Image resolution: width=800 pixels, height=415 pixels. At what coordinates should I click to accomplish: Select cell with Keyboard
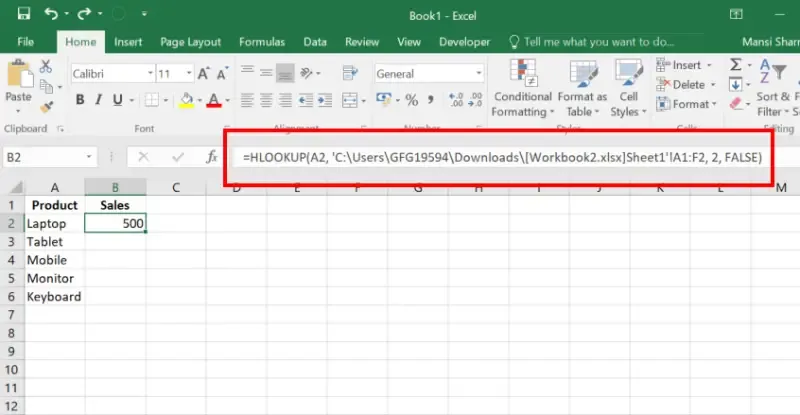(54, 297)
